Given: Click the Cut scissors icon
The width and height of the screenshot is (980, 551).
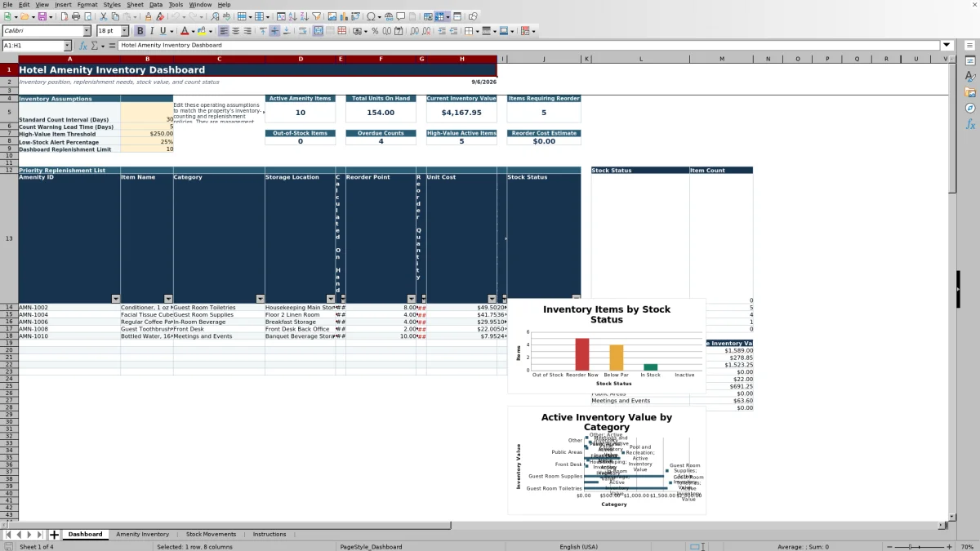Looking at the screenshot, I should click(104, 16).
